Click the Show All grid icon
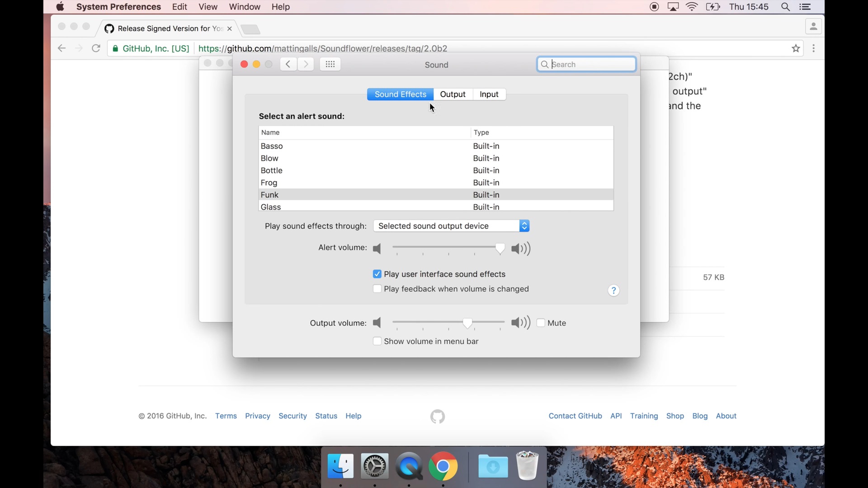The height and width of the screenshot is (488, 868). [330, 64]
